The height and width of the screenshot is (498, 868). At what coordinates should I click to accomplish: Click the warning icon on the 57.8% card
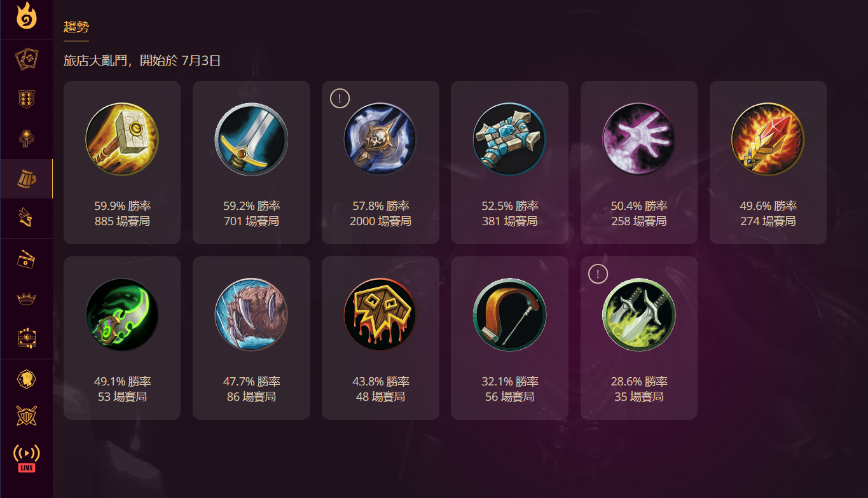point(340,99)
